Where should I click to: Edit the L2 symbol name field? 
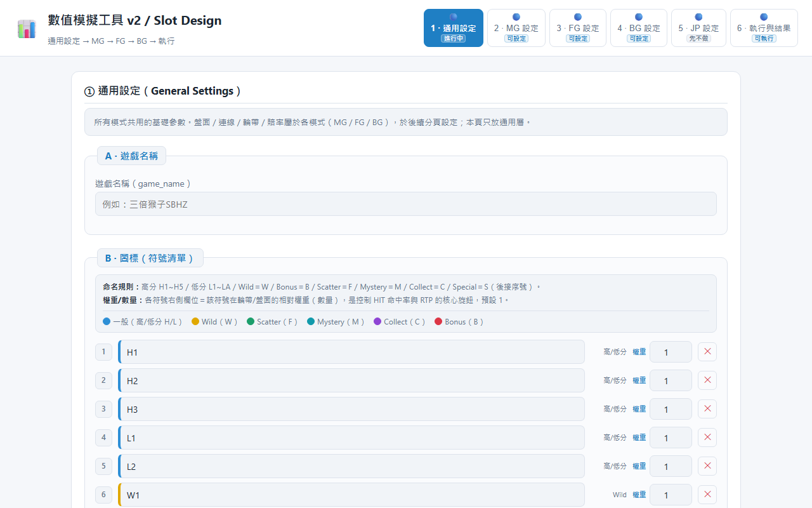pyautogui.click(x=351, y=466)
